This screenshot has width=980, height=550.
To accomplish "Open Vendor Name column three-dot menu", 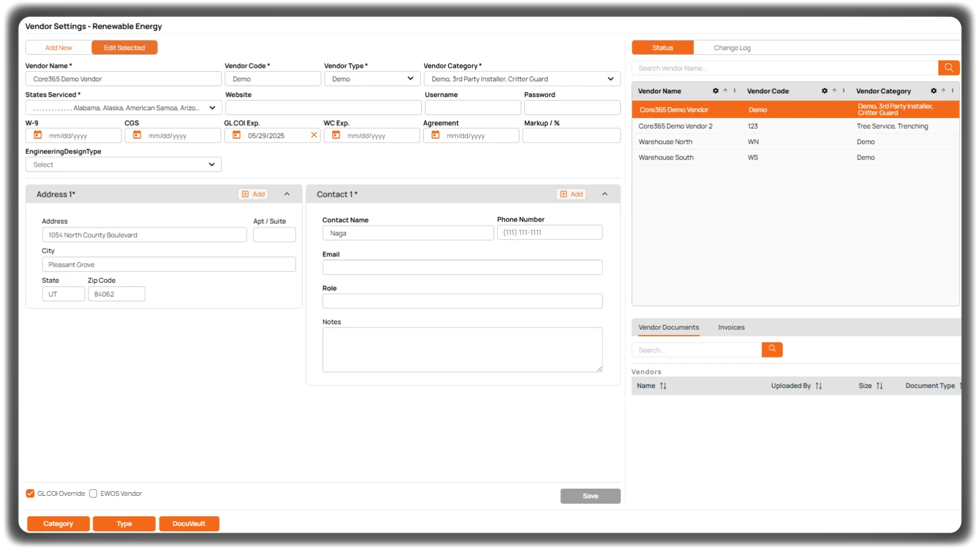I will 734,91.
